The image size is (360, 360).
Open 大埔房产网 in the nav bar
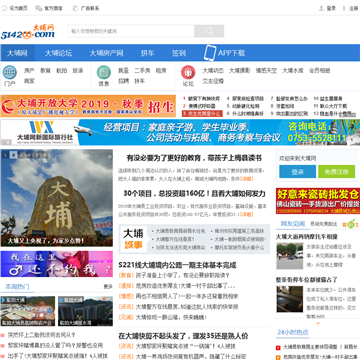click(106, 53)
